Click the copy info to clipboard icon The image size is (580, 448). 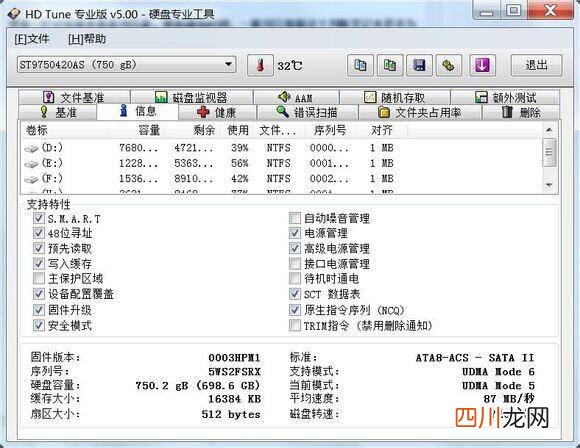(360, 65)
